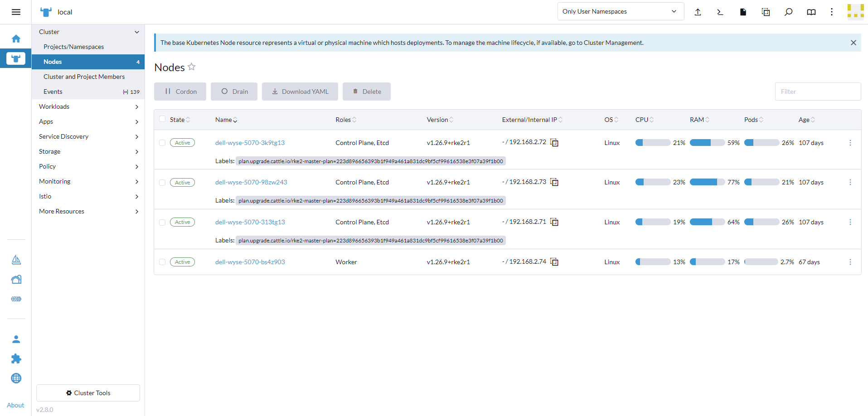Screen dimensions: 868x416
Task: Go to Projects/Namespaces in sidebar
Action: coord(73,47)
